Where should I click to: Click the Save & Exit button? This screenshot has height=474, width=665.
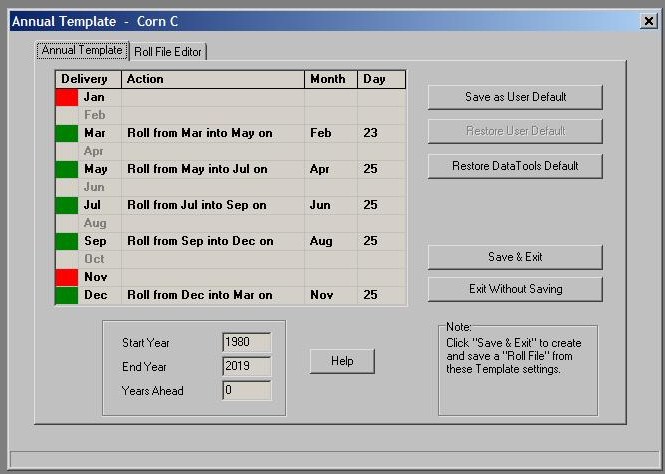515,257
